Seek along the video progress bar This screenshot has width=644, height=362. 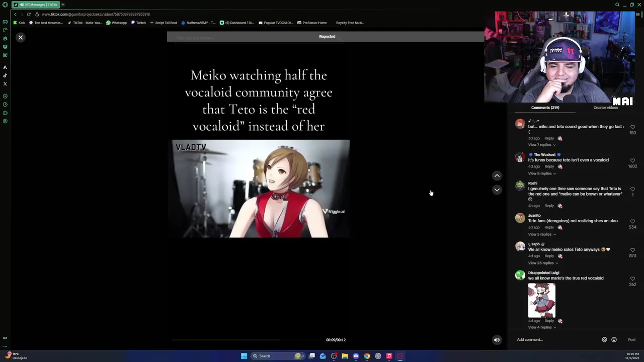click(x=247, y=340)
